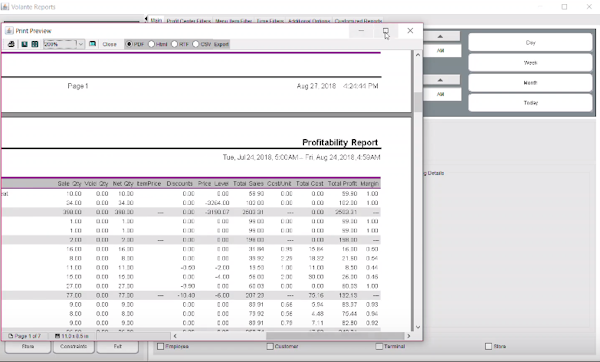Click the Week button in Volante Reports
This screenshot has height=362, width=600.
pyautogui.click(x=530, y=62)
